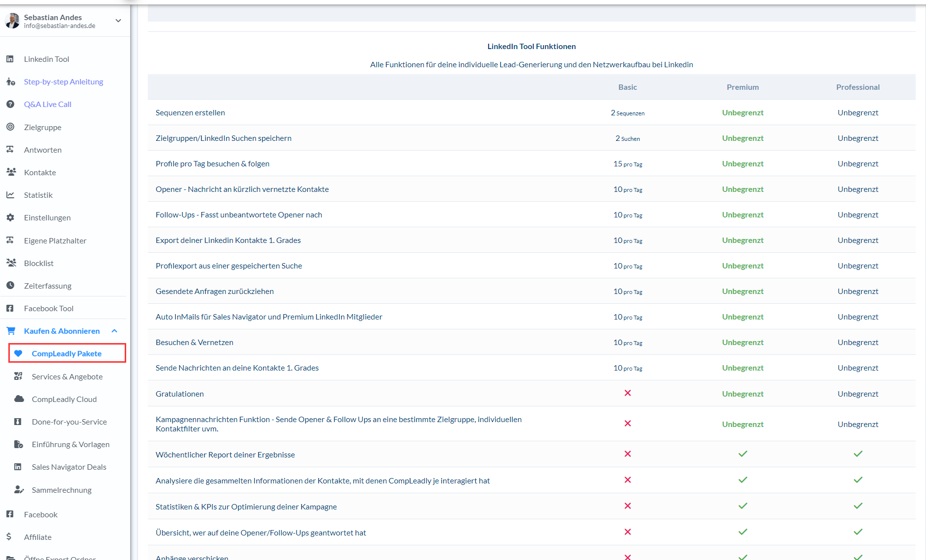Go to Services & Angebote
926x560 pixels.
[x=67, y=376]
